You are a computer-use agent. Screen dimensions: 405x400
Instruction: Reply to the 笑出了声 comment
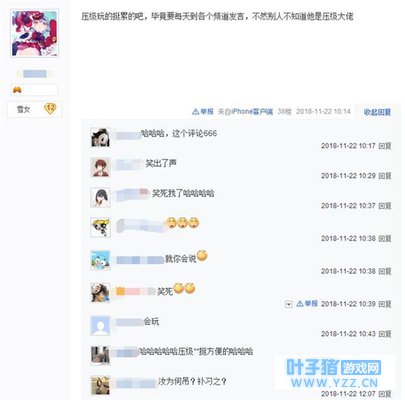pyautogui.click(x=385, y=176)
